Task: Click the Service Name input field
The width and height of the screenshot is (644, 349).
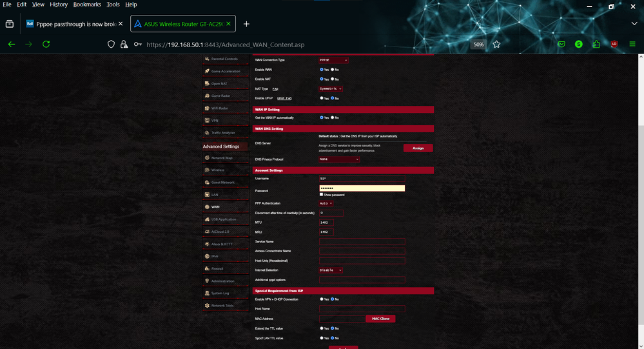Action: [362, 242]
